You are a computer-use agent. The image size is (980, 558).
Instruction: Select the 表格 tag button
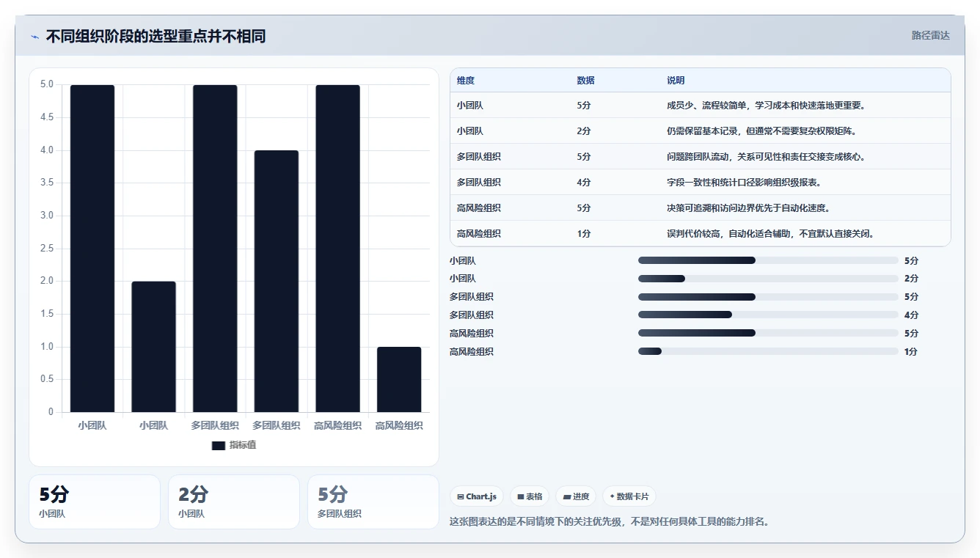[x=530, y=496]
